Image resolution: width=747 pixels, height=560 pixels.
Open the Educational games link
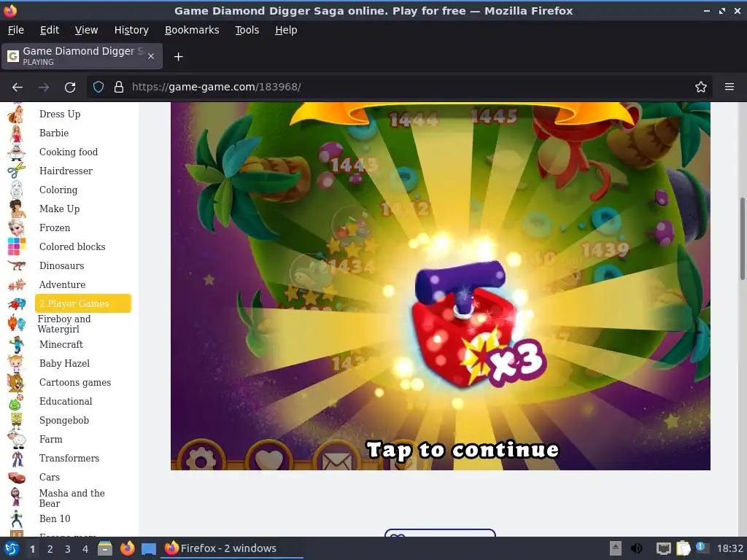(x=66, y=402)
